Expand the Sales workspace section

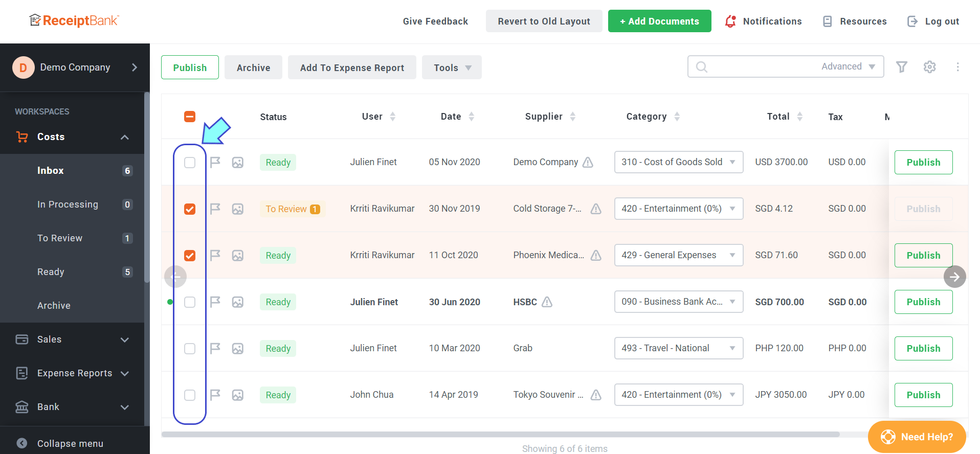tap(72, 339)
